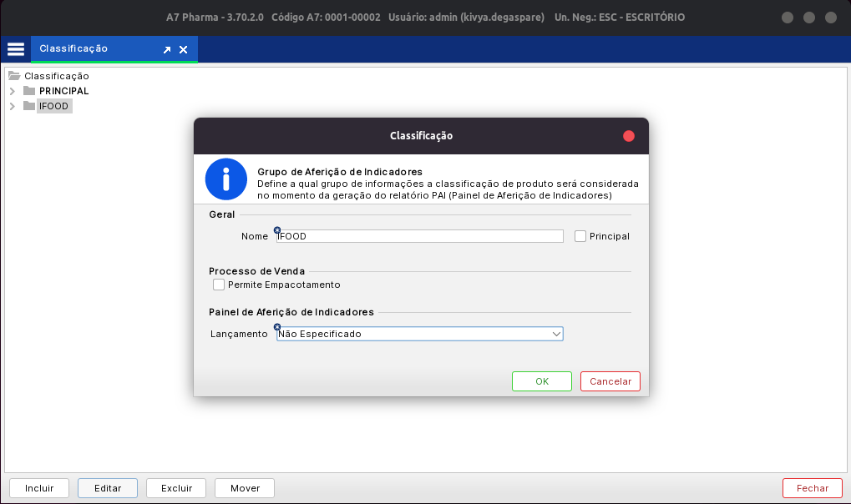Click the blue info icon in the dialog

[225, 179]
